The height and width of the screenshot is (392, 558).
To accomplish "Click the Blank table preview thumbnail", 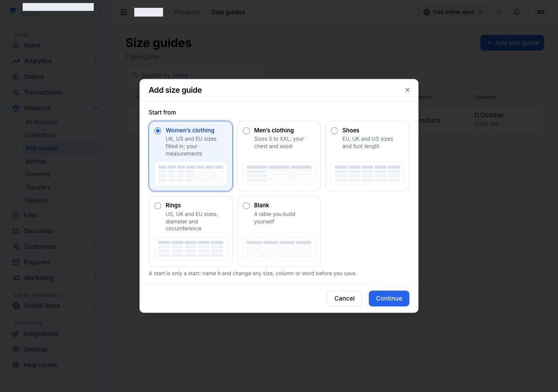I will 279,249.
